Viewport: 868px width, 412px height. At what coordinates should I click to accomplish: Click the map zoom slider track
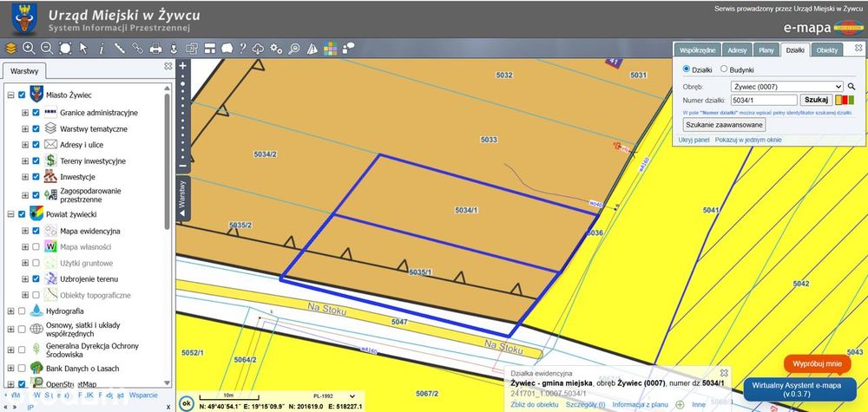183,115
